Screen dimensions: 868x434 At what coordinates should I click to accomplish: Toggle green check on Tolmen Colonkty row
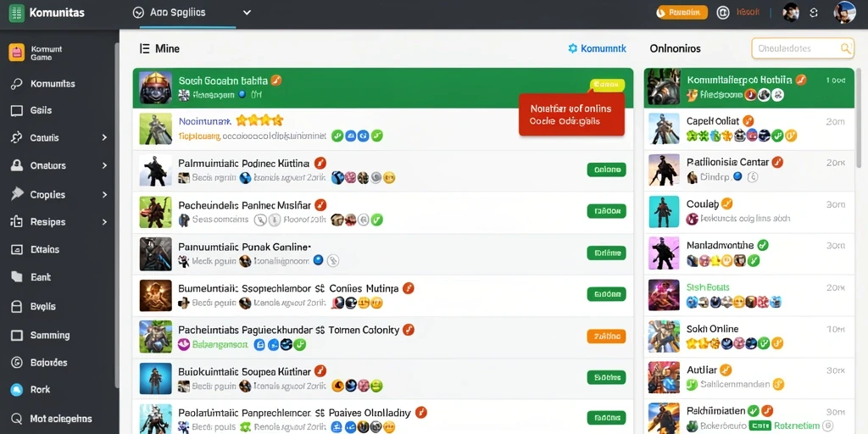coord(299,344)
